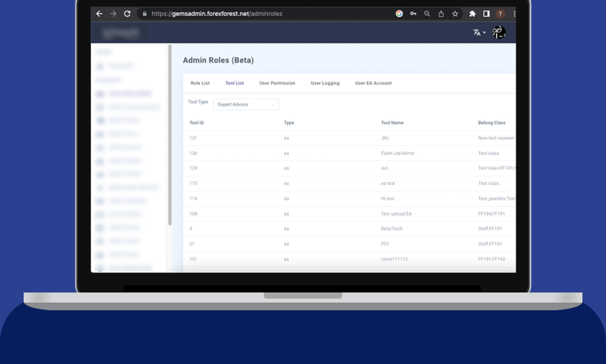The width and height of the screenshot is (606, 364).
Task: Open the User Logging tab
Action: [325, 83]
